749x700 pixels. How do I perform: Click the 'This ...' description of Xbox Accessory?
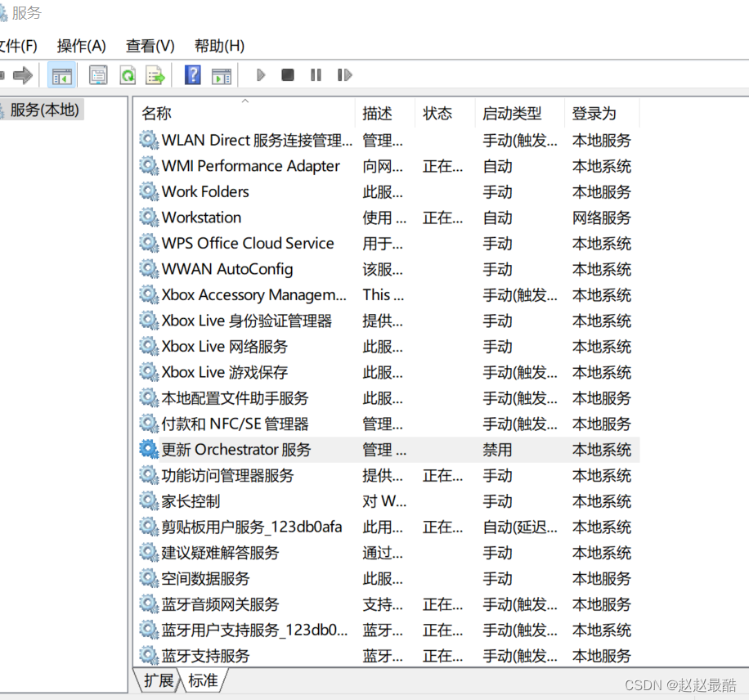[383, 295]
